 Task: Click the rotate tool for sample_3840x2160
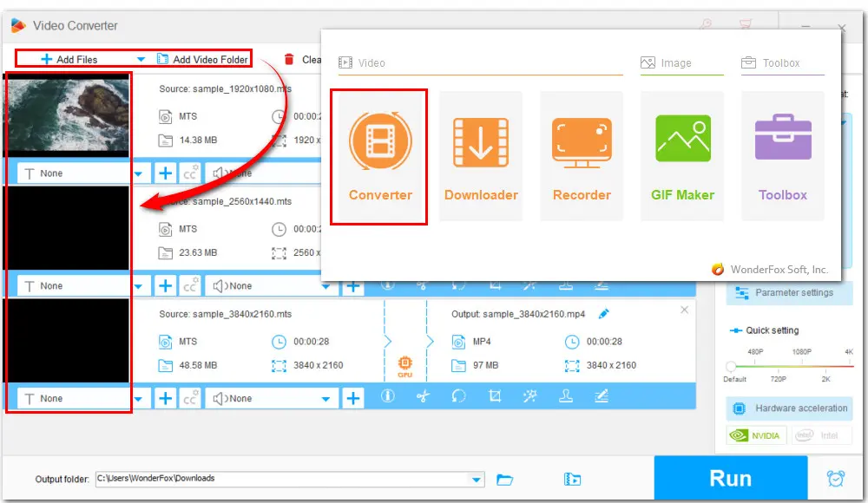click(x=458, y=396)
